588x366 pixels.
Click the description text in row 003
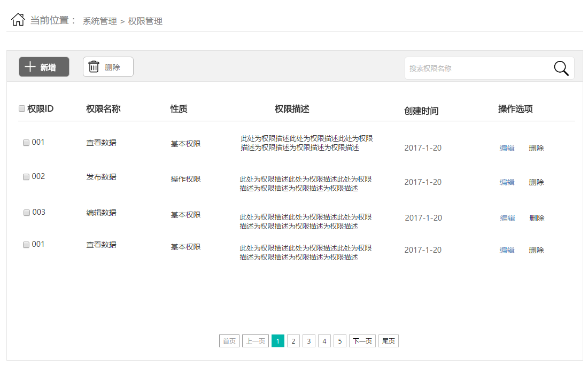[306, 222]
